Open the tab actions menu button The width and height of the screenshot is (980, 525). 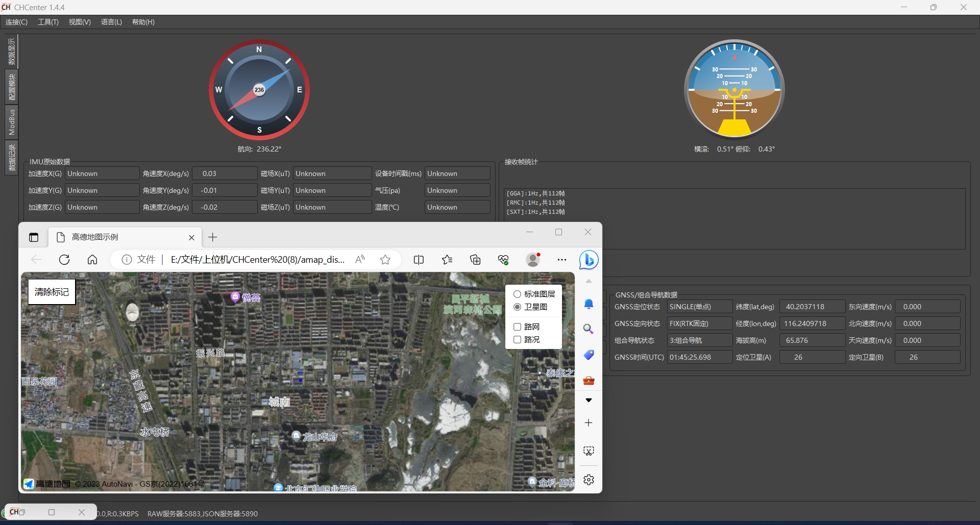(x=34, y=237)
